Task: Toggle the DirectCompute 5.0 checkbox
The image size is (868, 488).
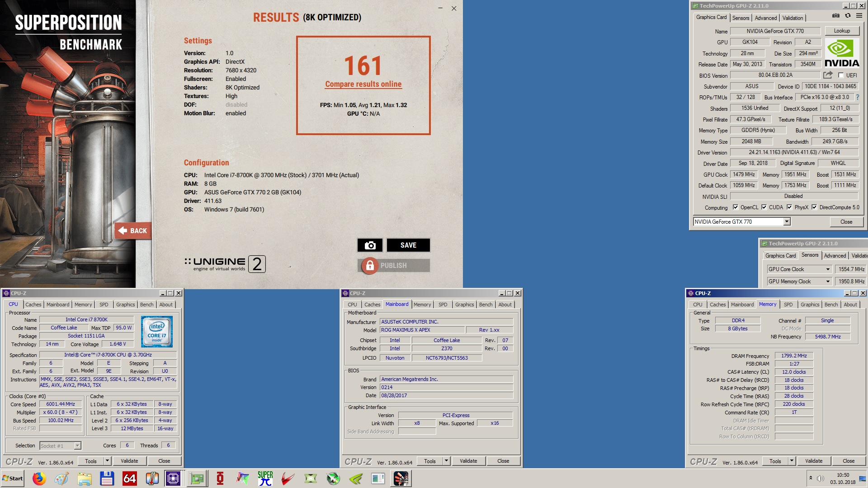Action: 814,207
